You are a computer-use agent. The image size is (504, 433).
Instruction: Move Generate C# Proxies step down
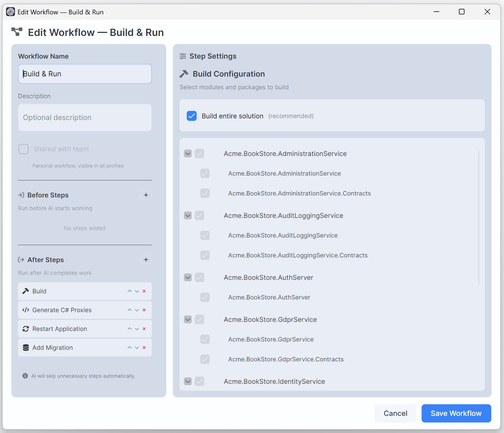click(137, 310)
